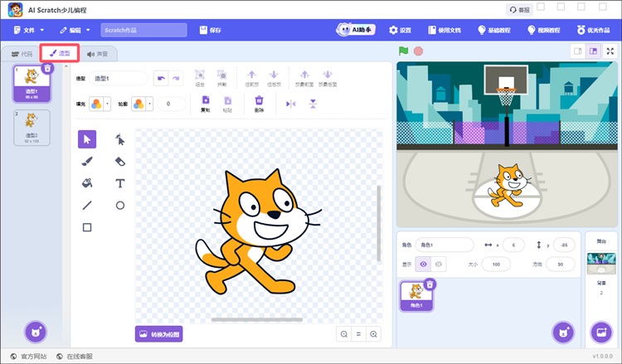
Task: Select the Brush tool in costume editor
Action: click(x=87, y=161)
